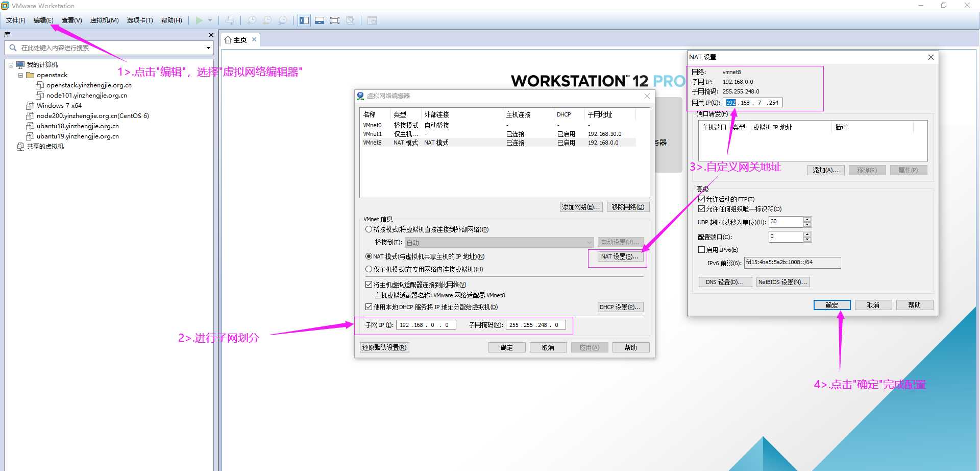Viewport: 980px width, 471px height.
Task: Click the DHCP 设置(P)... button
Action: [x=620, y=307]
